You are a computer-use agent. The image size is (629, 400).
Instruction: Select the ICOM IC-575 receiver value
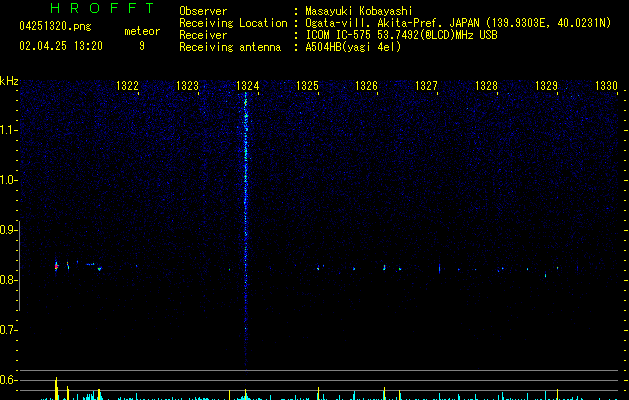[x=402, y=35]
